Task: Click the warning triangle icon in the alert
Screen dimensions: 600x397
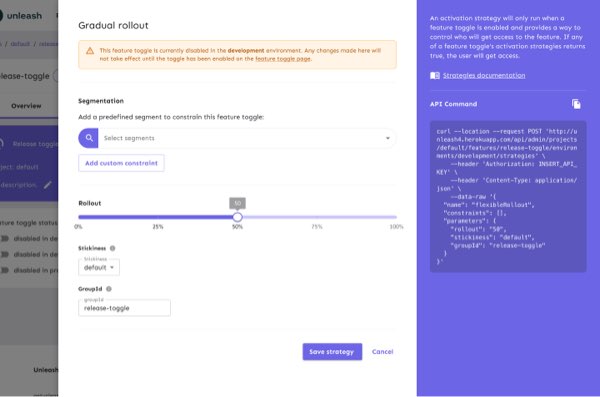Action: pos(90,51)
